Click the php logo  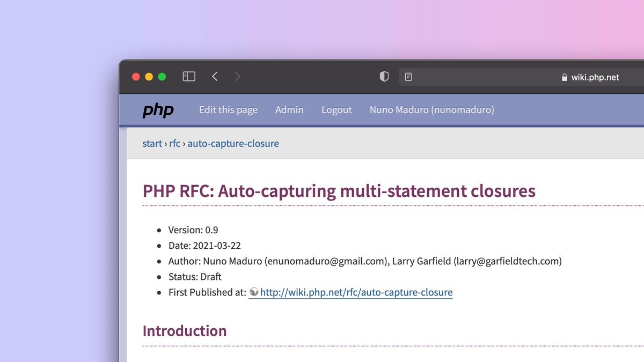click(x=158, y=110)
